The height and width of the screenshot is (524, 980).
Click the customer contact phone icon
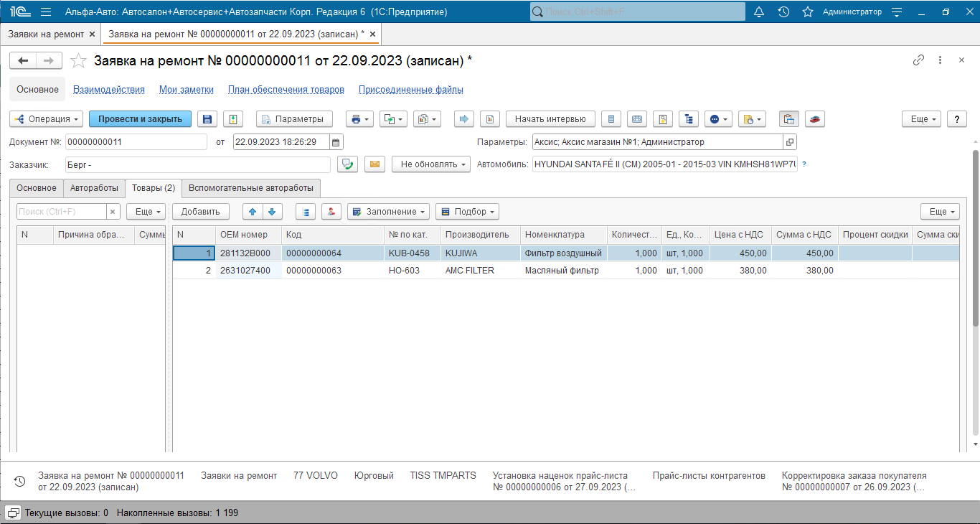coord(348,164)
